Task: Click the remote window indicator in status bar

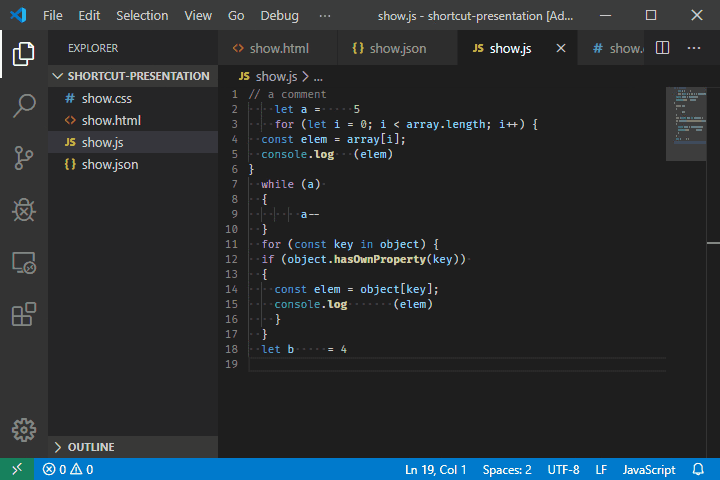Action: tap(17, 469)
